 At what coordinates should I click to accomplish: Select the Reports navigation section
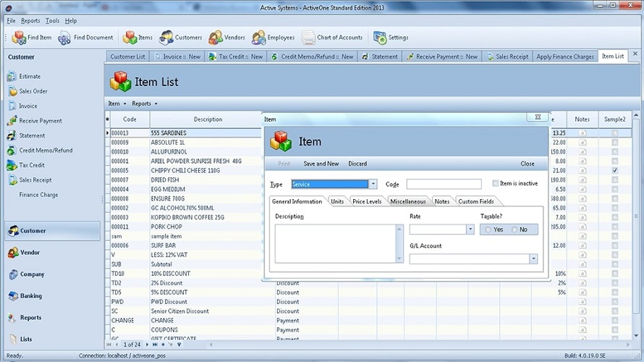53,318
